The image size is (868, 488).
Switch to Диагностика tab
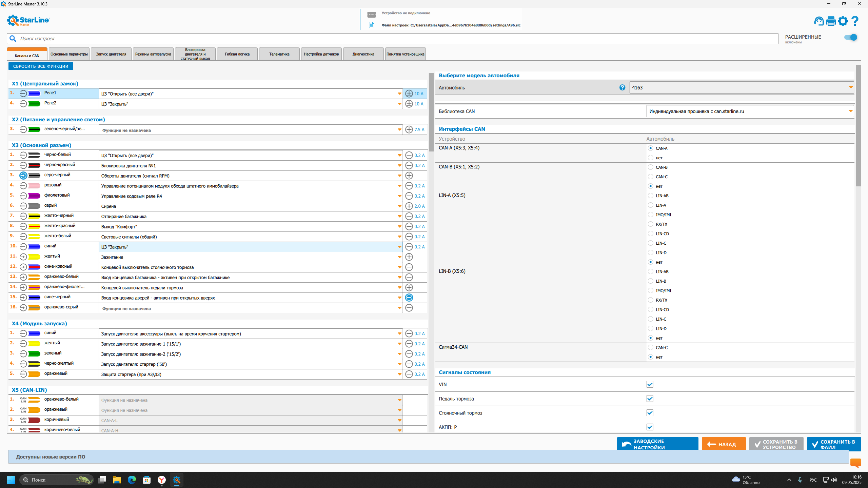[363, 54]
